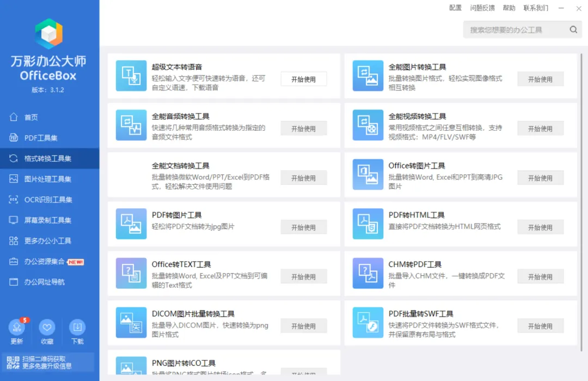
Task: Start using 全能音频转换工具
Action: [303, 129]
